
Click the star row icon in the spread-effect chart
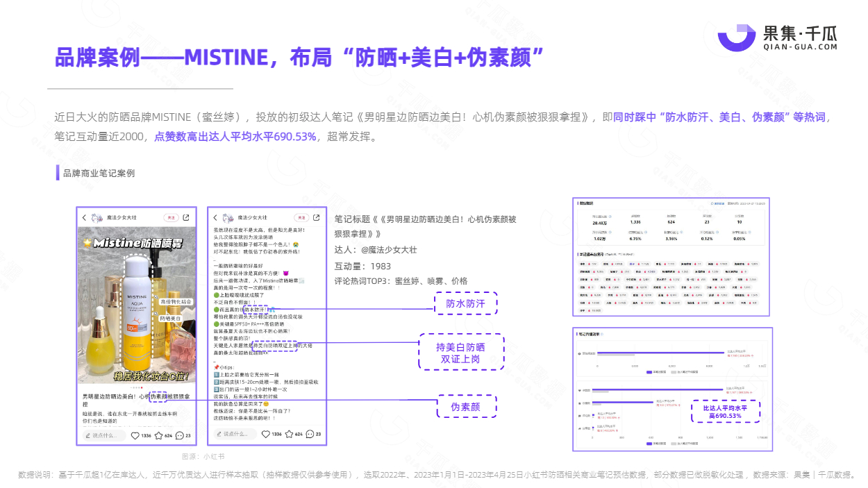tap(579, 403)
